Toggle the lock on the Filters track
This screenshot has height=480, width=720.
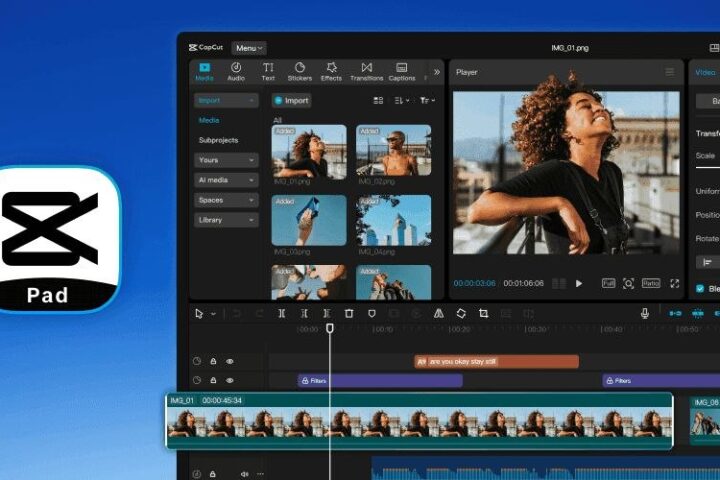[213, 380]
